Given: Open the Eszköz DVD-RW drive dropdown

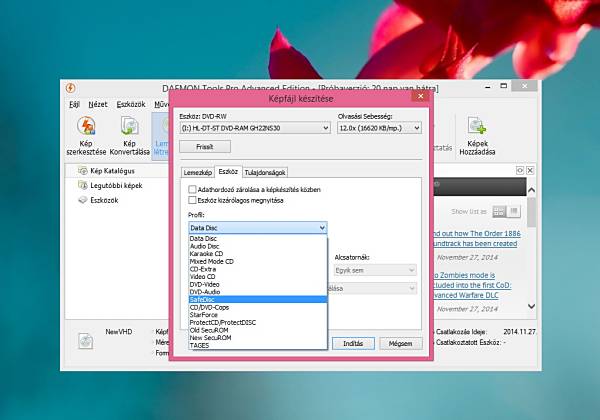Looking at the screenshot, I should [x=255, y=128].
